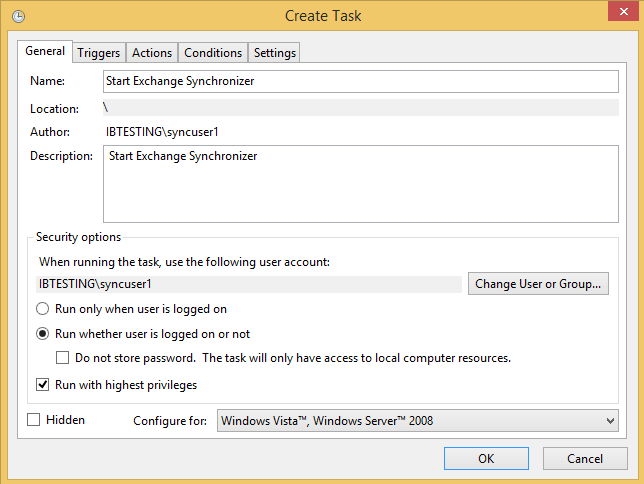Screen dimensions: 644x484
Task: Check the Hidden checkbox
Action: 33,420
